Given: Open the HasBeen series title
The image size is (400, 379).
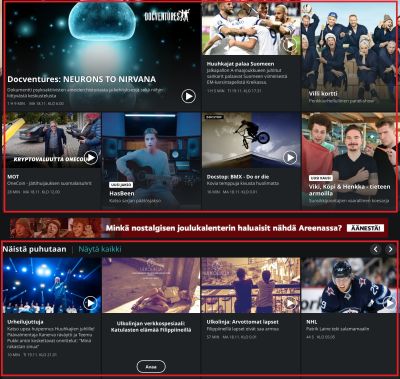Looking at the screenshot, I should click(122, 193).
